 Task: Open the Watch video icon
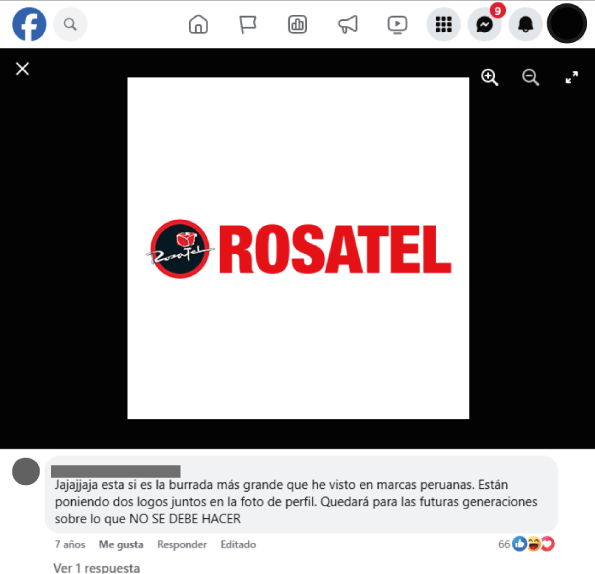[397, 25]
